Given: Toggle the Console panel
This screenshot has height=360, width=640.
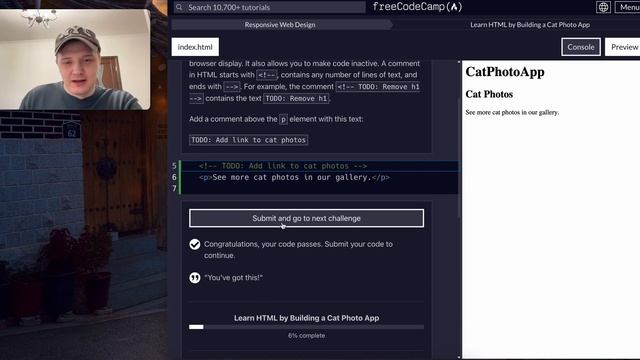Looking at the screenshot, I should pos(580,47).
